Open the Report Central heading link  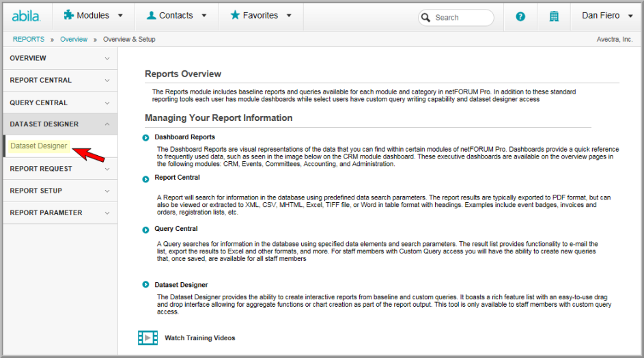(x=177, y=177)
